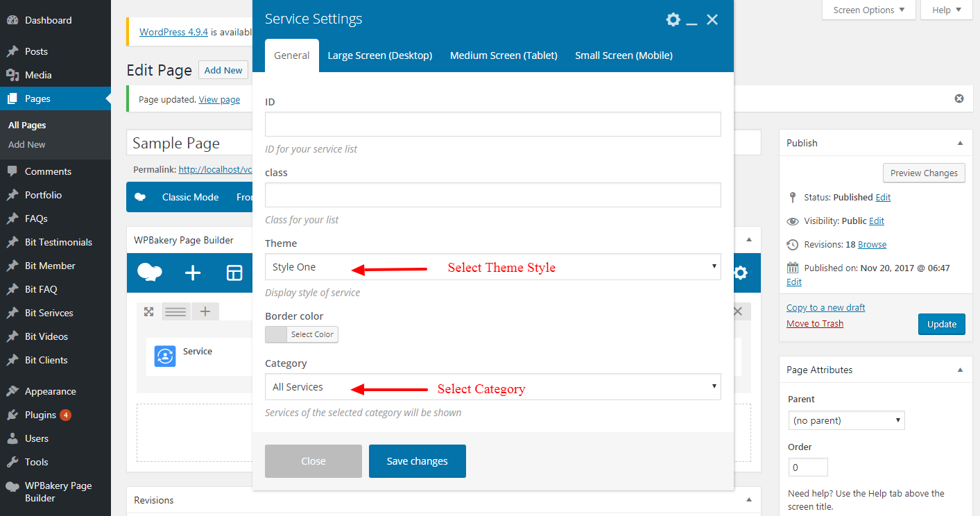
Task: Click the row add column plus icon
Action: click(x=205, y=311)
